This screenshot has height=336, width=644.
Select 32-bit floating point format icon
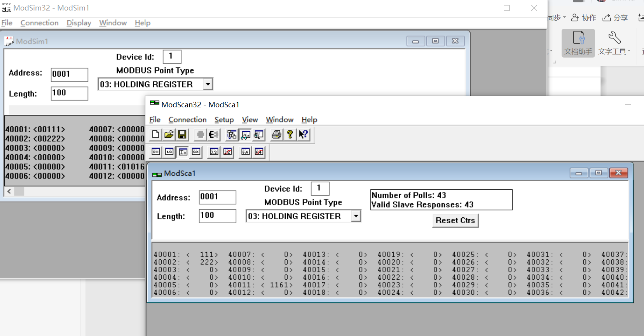(214, 152)
